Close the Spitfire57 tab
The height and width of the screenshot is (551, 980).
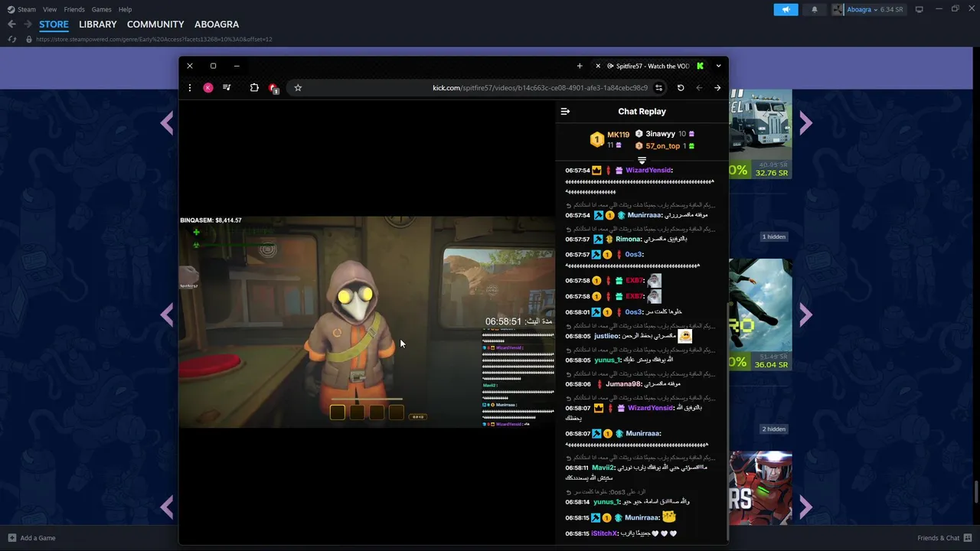click(598, 66)
